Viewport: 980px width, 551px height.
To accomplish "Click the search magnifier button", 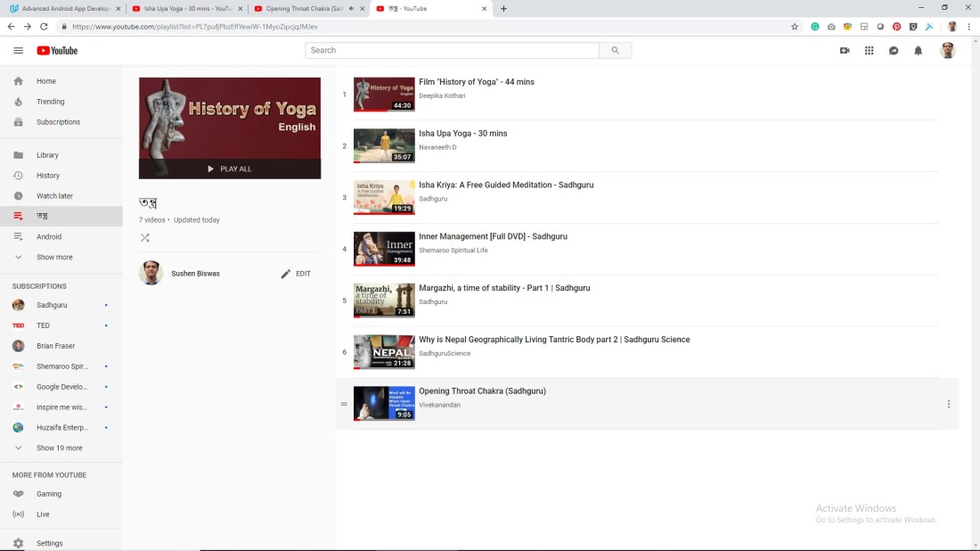I will (x=615, y=51).
